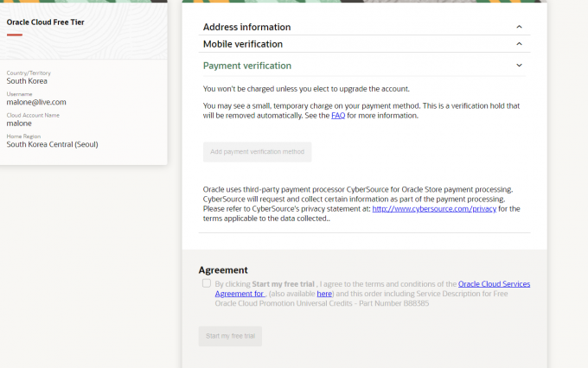
Task: Click the South Korea country value
Action: point(29,81)
